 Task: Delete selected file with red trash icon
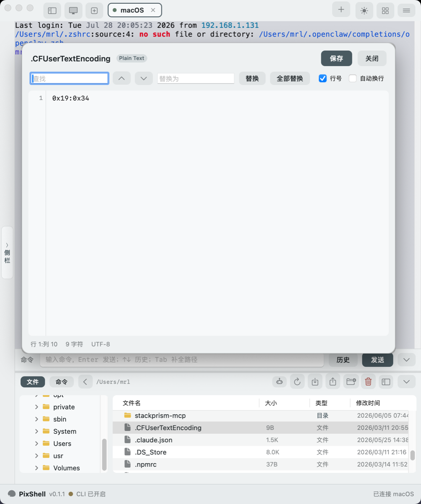(x=368, y=381)
